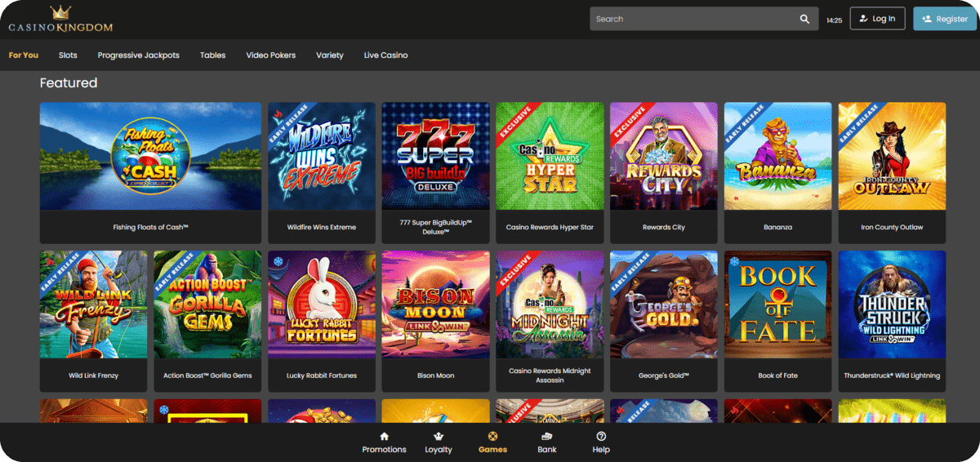Click the Log In button
Viewport: 980px width, 462px height.
coord(877,19)
